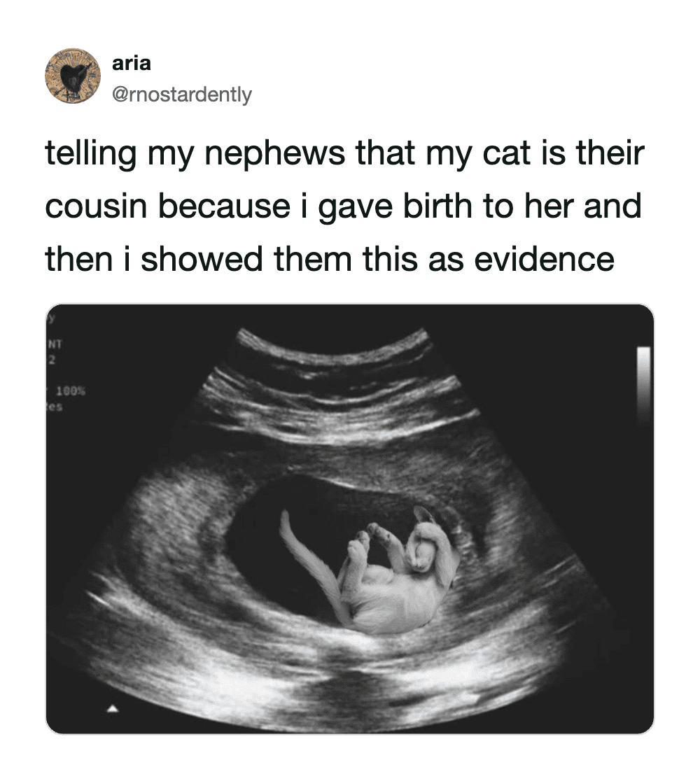Click the white triangle marker in ultrasound
The image size is (700, 781).
(113, 708)
